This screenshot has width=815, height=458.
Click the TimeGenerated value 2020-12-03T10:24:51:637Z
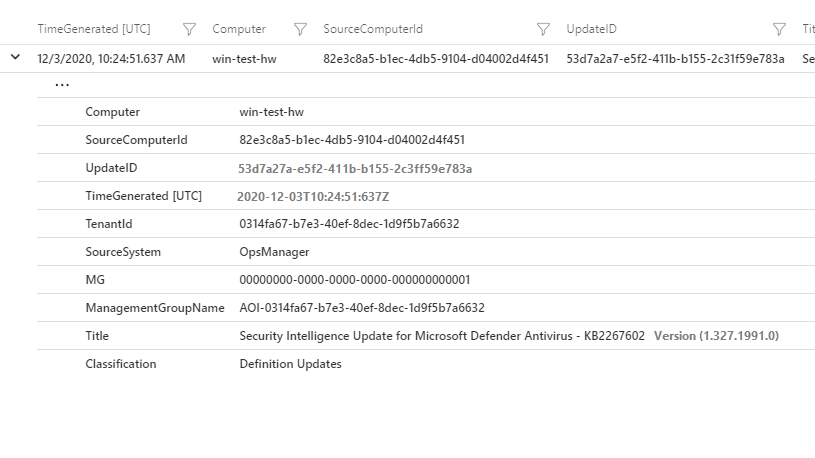click(x=313, y=196)
